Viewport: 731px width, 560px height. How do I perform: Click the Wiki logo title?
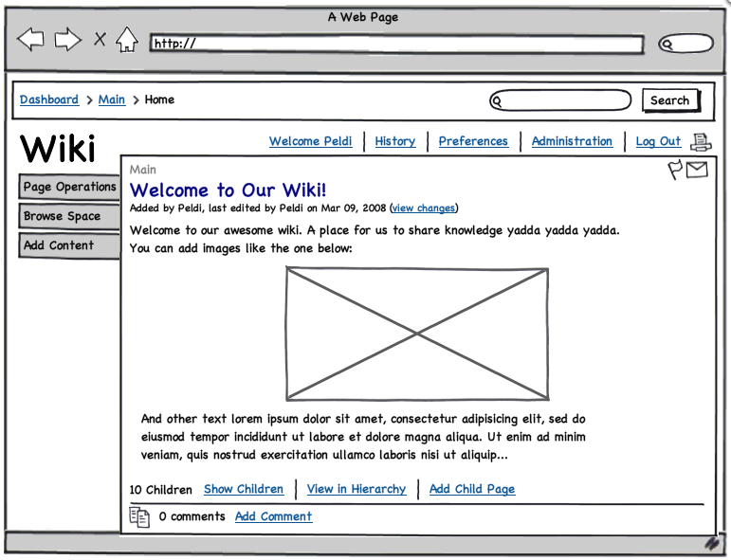(x=58, y=149)
